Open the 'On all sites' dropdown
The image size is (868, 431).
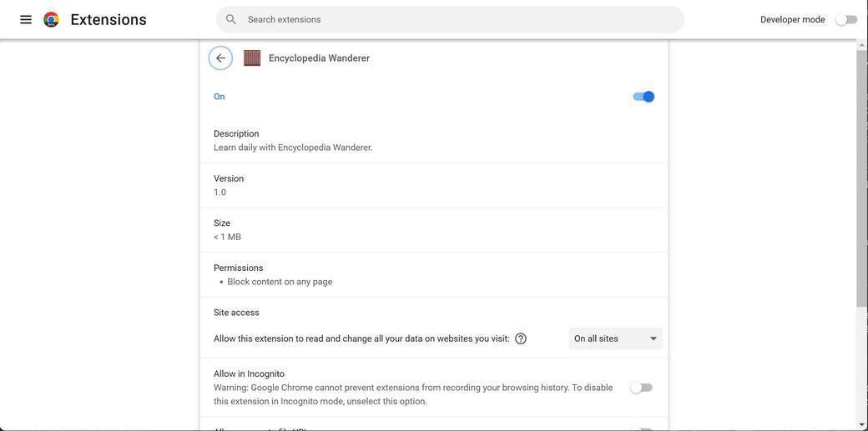615,338
